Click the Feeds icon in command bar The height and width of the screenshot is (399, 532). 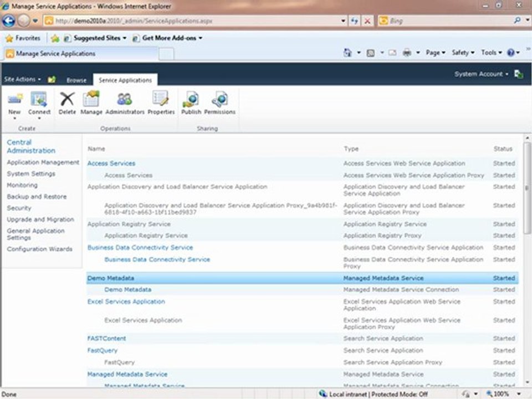pyautogui.click(x=371, y=53)
